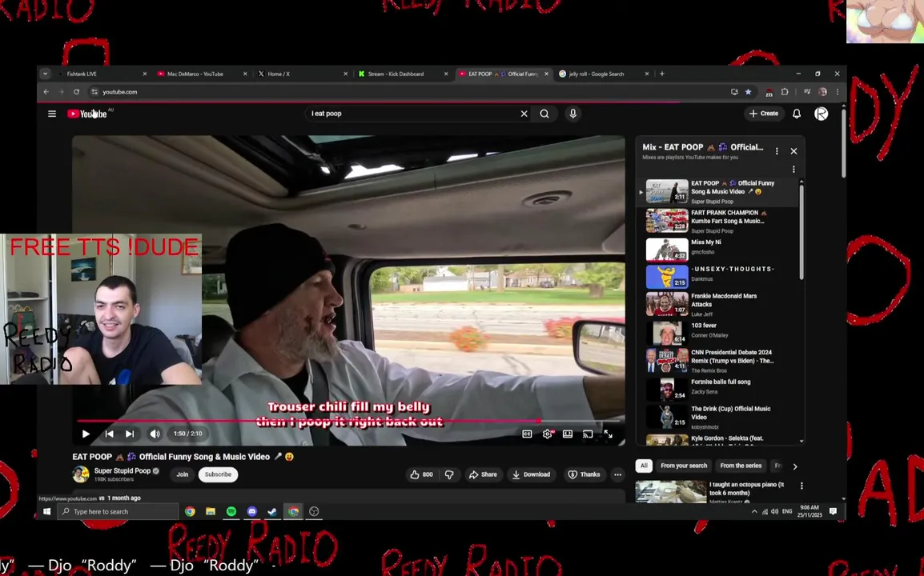Open more actions ellipsis beside Thanks
Viewport: 924px width, 576px height.
(x=617, y=474)
